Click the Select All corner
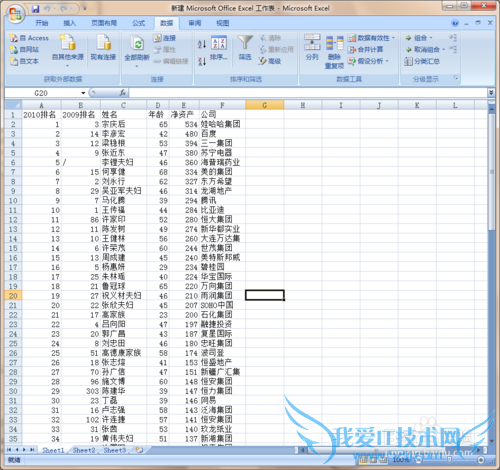Screen dimensions: 500x470 [13, 105]
